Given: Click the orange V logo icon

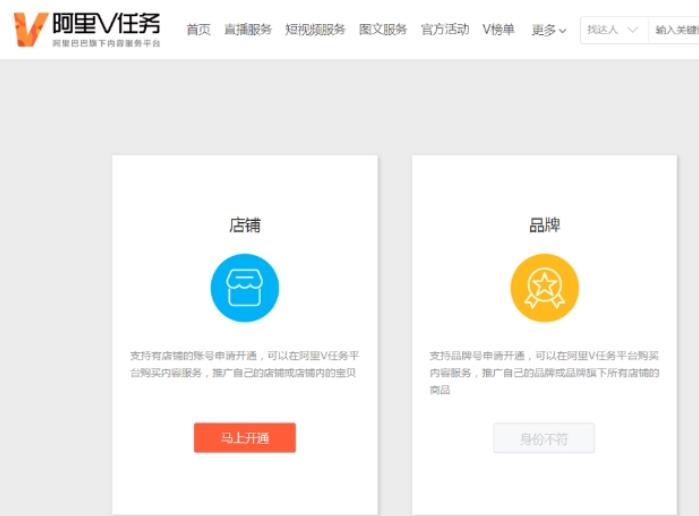Looking at the screenshot, I should coord(30,30).
